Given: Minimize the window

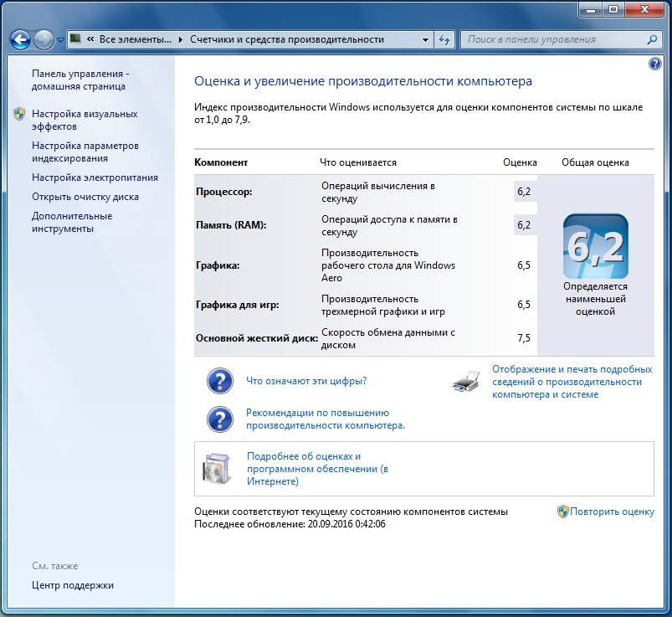Looking at the screenshot, I should (x=591, y=9).
